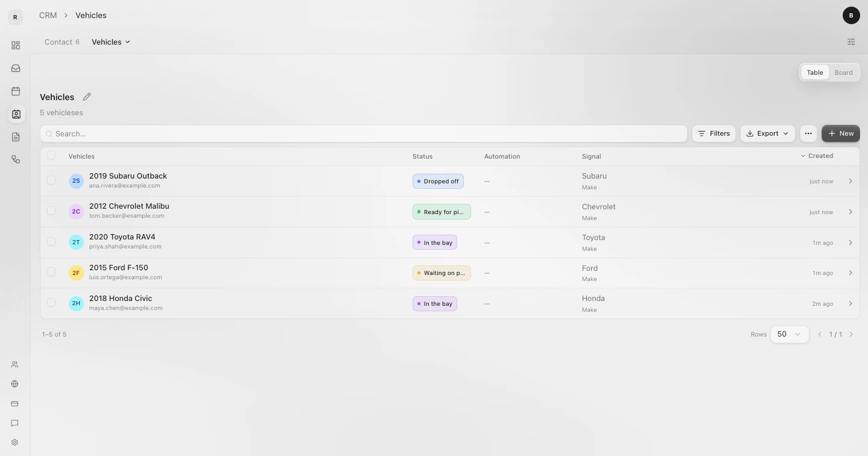This screenshot has width=868, height=456.
Task: Sort by the Created column header
Action: [x=817, y=156]
